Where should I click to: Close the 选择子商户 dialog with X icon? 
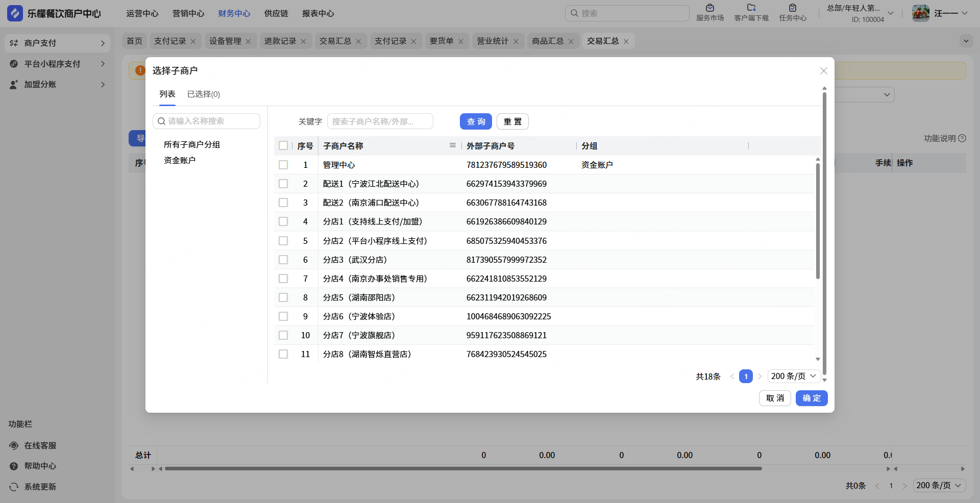[x=823, y=71]
